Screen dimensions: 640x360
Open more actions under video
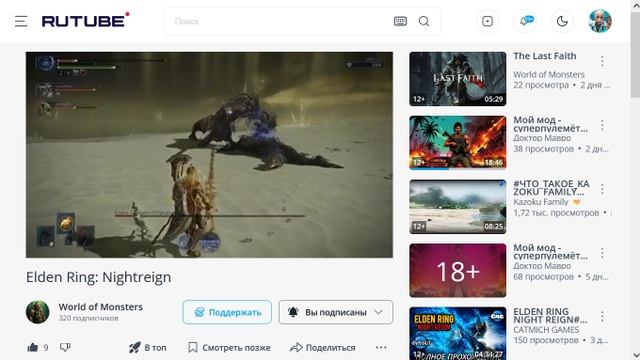click(381, 347)
